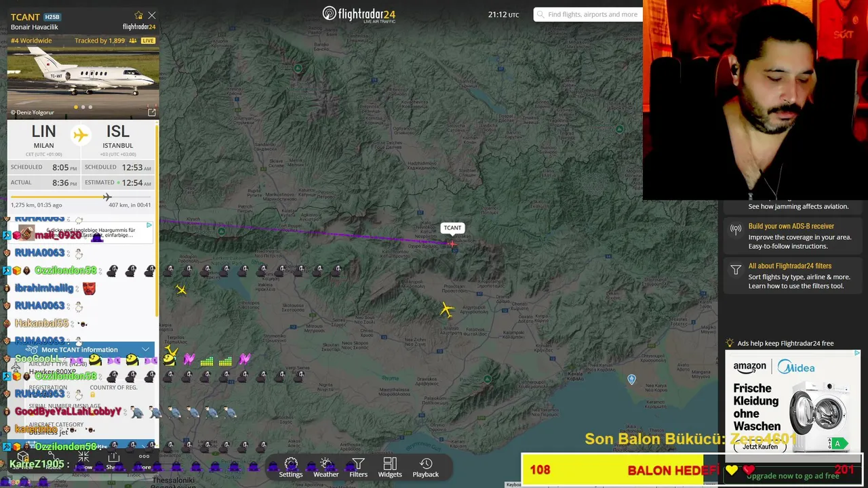Expand More TCANT information chevron

(145, 350)
